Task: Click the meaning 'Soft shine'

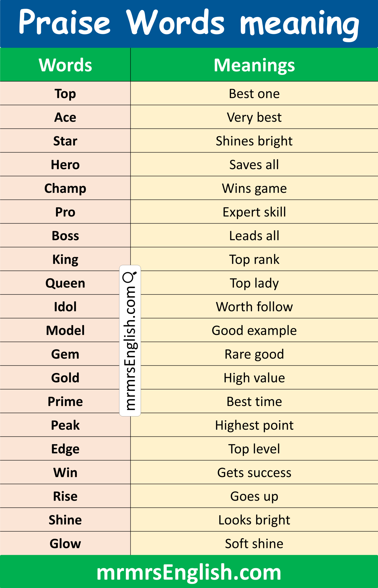Action: point(254,544)
